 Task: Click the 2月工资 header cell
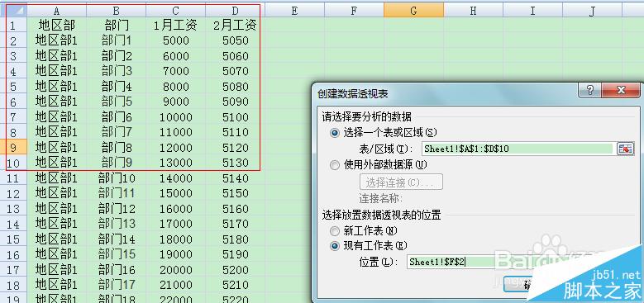[x=236, y=26]
